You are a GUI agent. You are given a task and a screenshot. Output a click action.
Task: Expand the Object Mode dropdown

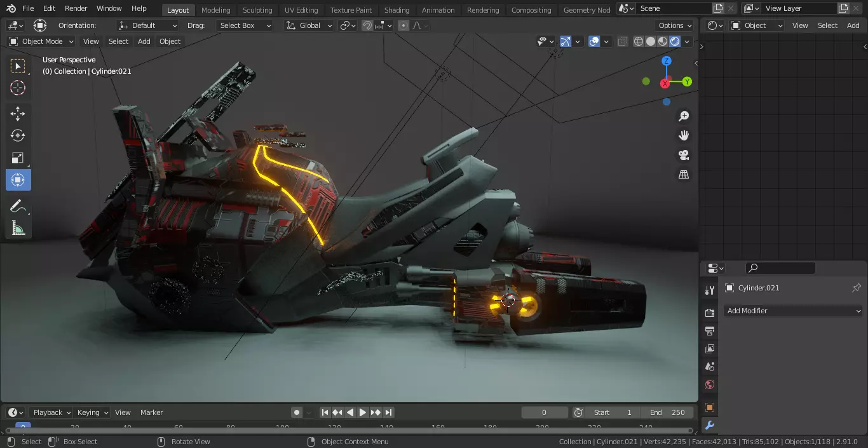[41, 41]
